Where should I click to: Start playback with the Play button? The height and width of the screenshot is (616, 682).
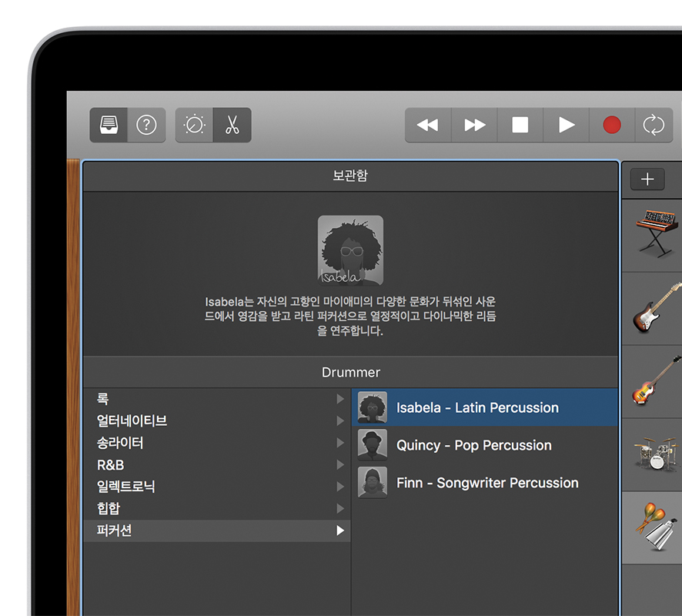coord(567,125)
